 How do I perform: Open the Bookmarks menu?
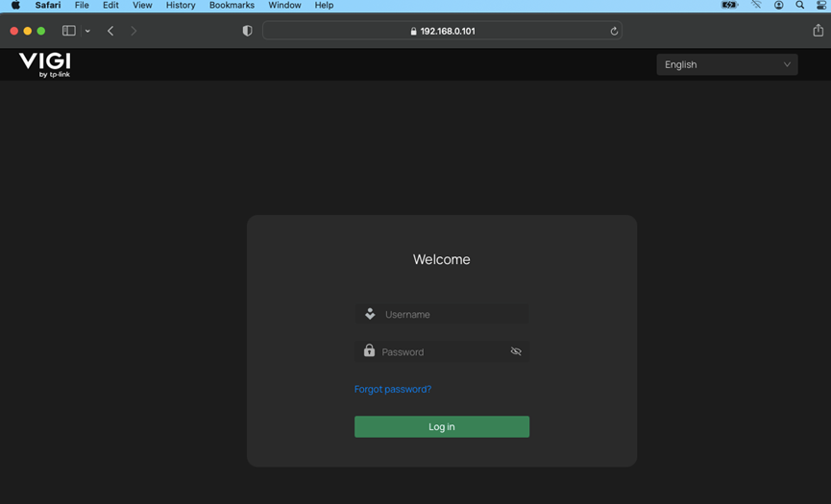coord(232,6)
